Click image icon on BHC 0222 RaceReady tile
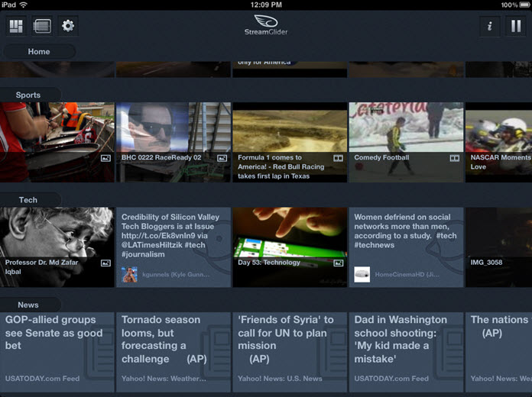 click(222, 158)
